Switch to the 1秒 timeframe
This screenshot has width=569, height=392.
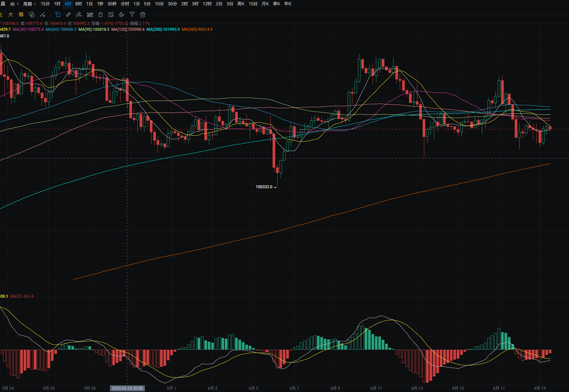coord(100,4)
